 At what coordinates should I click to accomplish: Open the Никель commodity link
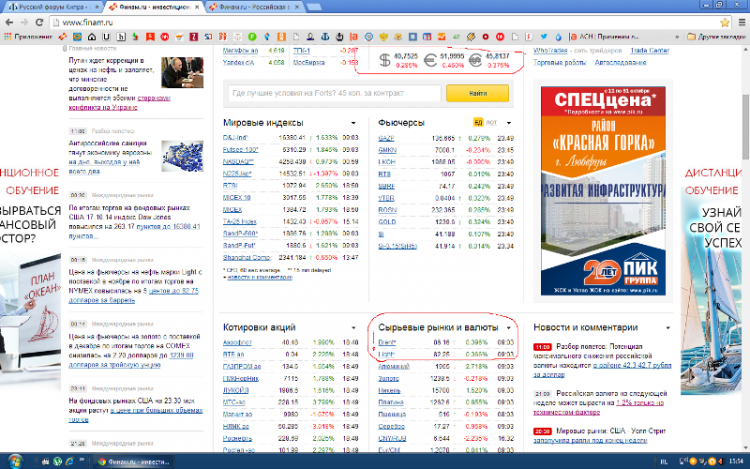(x=389, y=390)
